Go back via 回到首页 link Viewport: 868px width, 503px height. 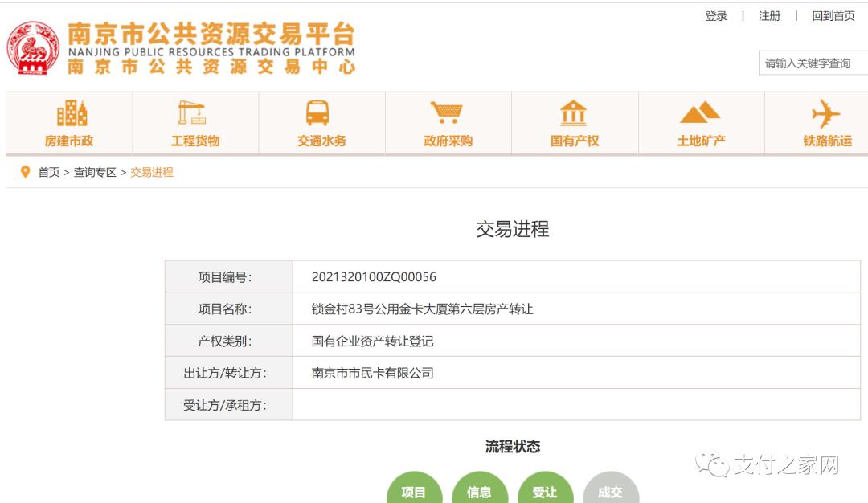pos(833,16)
